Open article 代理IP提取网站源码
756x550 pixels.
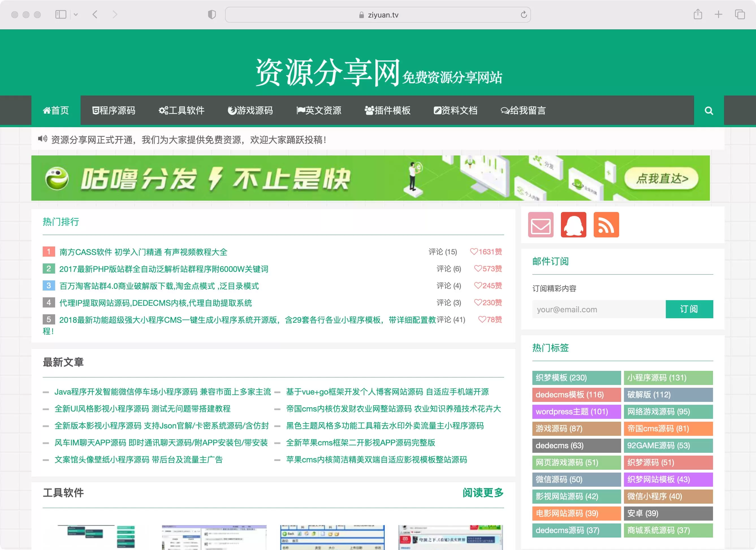point(156,303)
